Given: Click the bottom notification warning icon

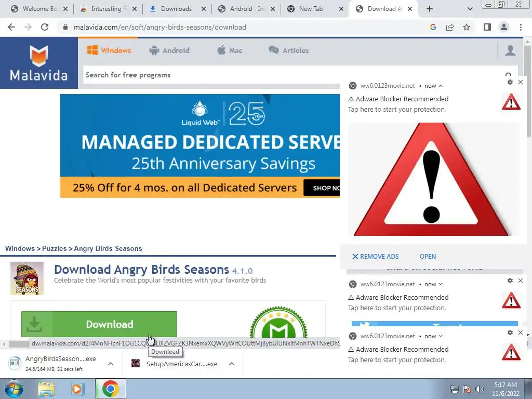Looking at the screenshot, I should 511,352.
